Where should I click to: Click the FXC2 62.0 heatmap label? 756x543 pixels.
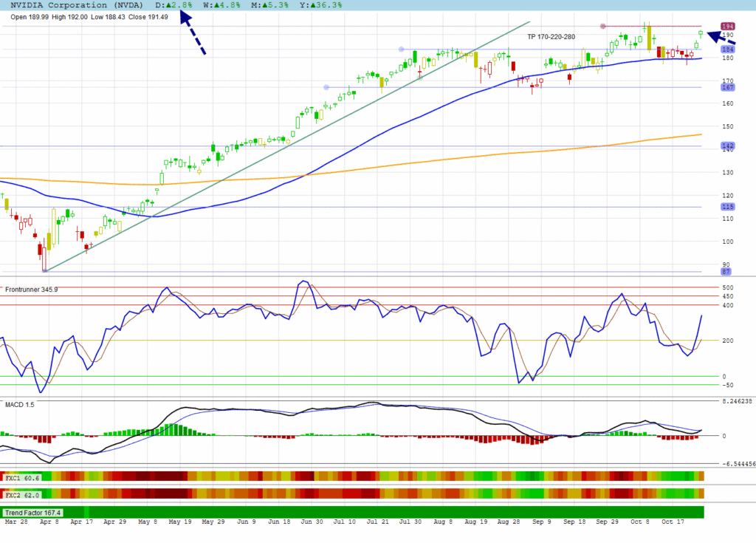[22, 493]
